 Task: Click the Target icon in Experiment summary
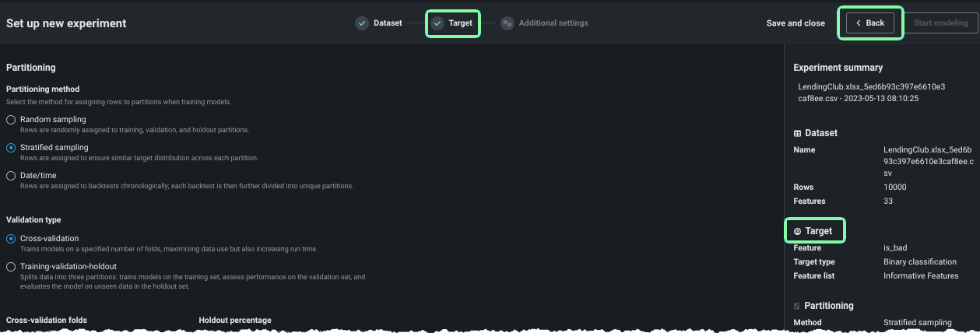[797, 231]
